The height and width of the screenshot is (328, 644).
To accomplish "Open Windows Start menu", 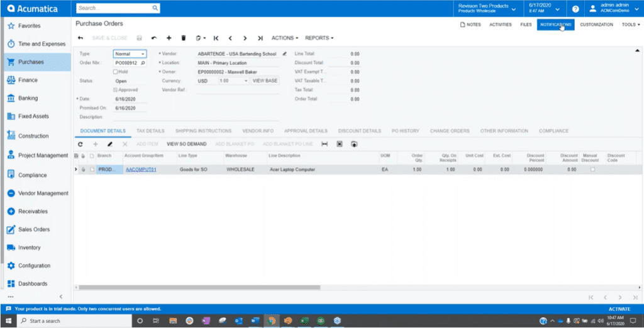I will point(8,320).
